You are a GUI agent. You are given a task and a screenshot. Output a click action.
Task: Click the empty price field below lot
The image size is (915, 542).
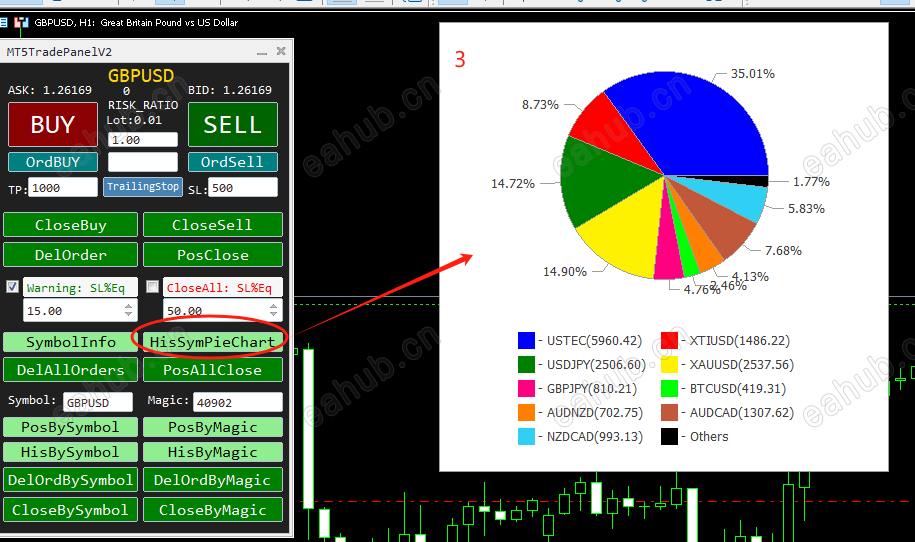click(x=143, y=162)
